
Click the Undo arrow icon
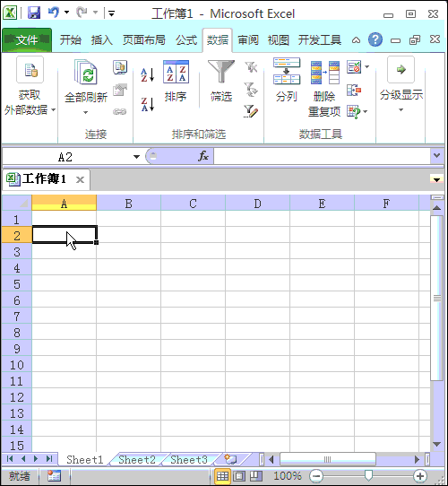click(x=54, y=13)
